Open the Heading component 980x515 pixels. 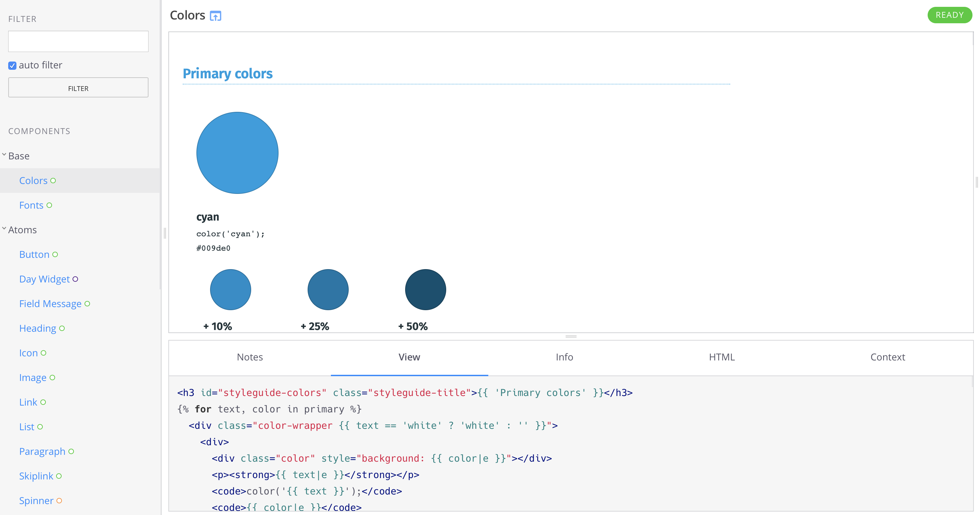(38, 328)
